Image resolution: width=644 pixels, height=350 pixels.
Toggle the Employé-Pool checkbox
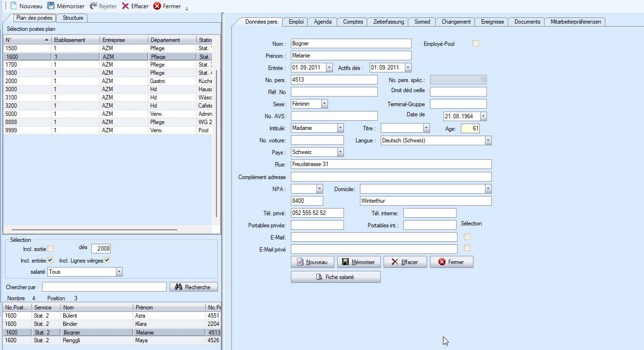475,43
